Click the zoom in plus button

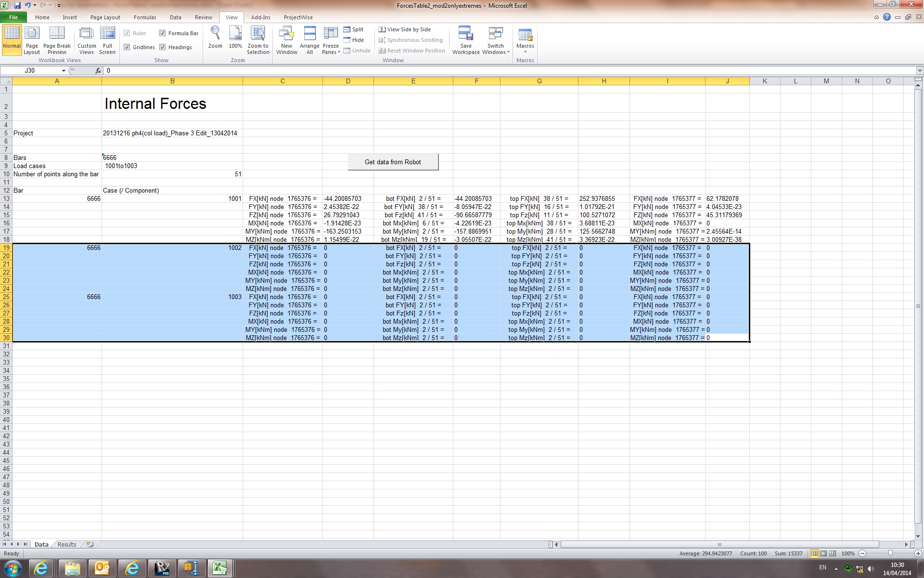[x=918, y=553]
